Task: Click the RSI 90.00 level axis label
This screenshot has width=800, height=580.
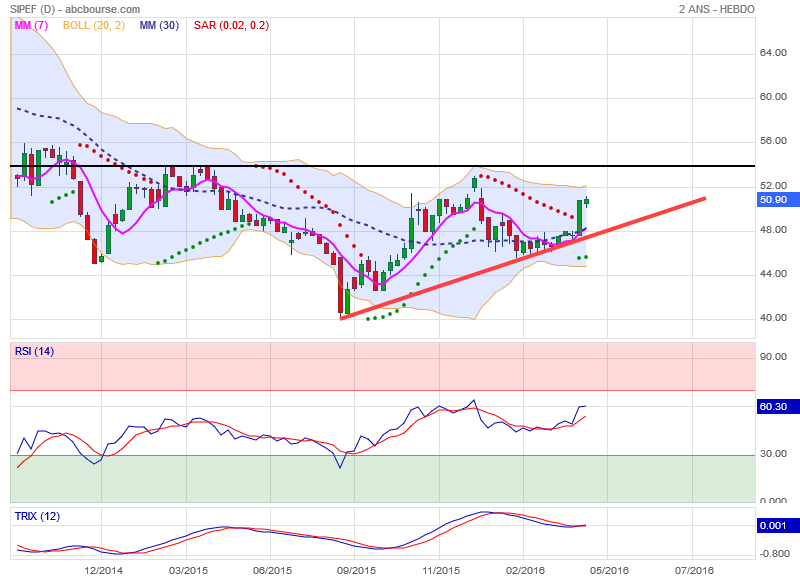Action: [x=773, y=357]
